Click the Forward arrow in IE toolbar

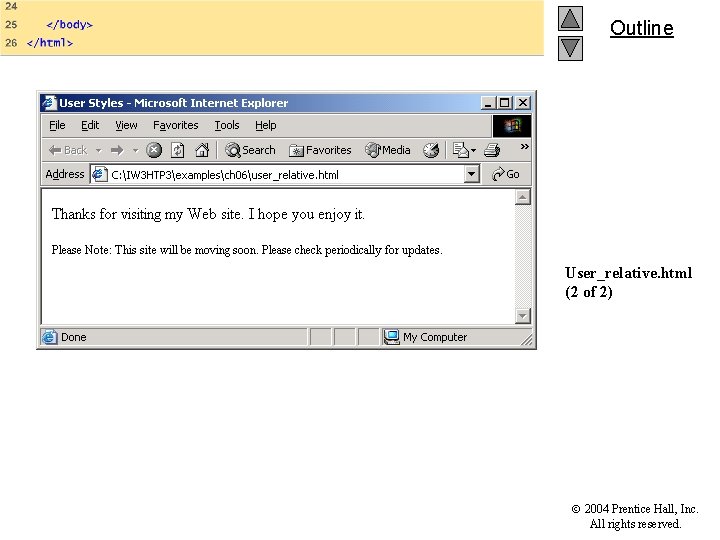(118, 150)
